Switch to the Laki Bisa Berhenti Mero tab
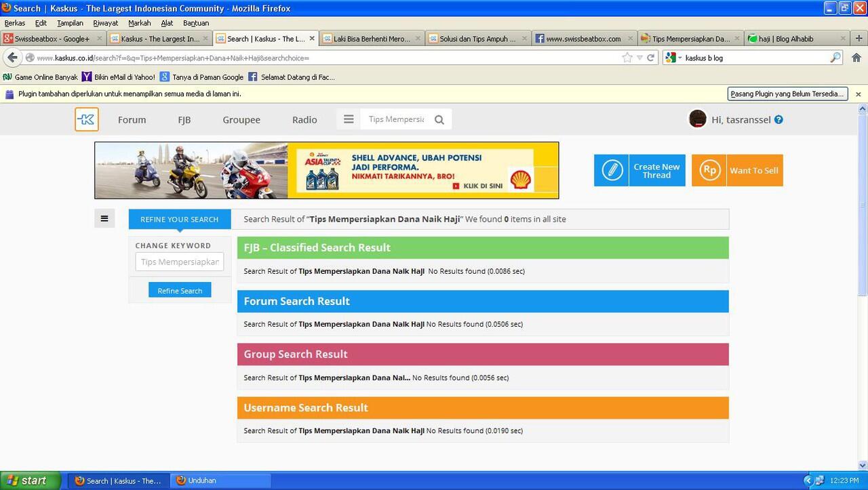 (372, 39)
